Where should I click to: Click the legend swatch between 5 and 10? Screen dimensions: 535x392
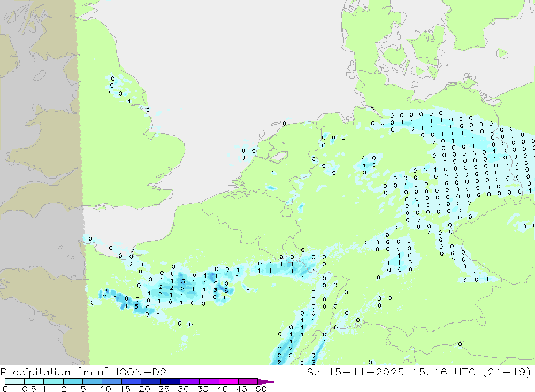(92, 381)
